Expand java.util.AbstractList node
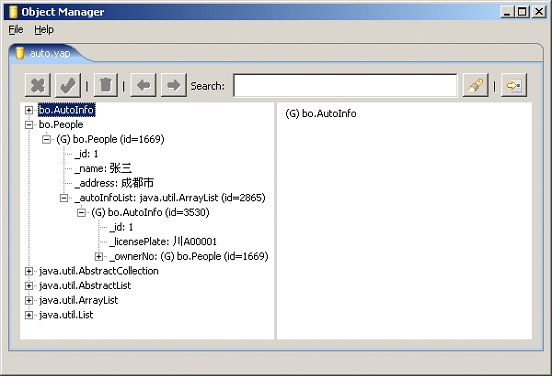552x378 pixels. point(29,286)
